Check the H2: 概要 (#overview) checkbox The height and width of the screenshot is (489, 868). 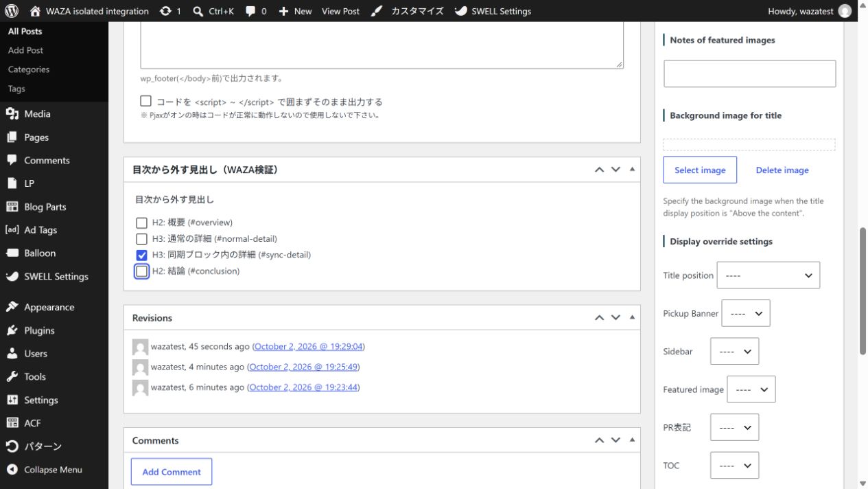[141, 223]
